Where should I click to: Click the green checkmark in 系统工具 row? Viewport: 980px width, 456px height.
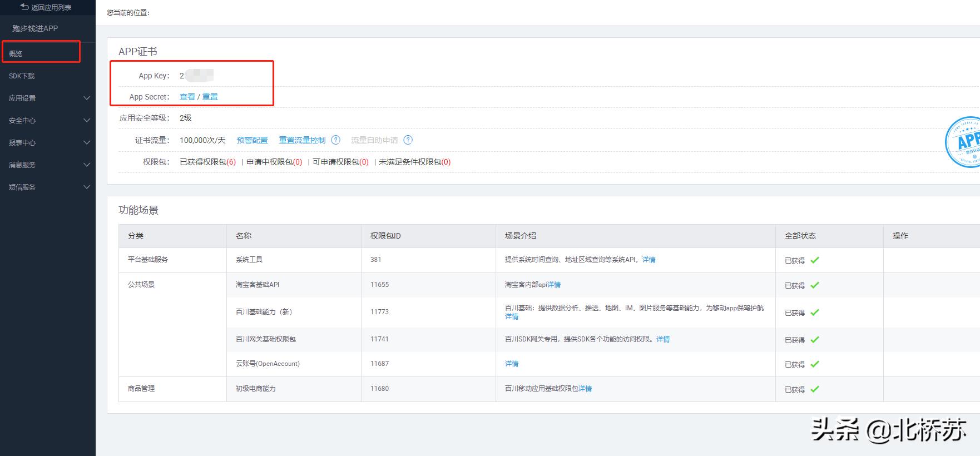(x=815, y=260)
